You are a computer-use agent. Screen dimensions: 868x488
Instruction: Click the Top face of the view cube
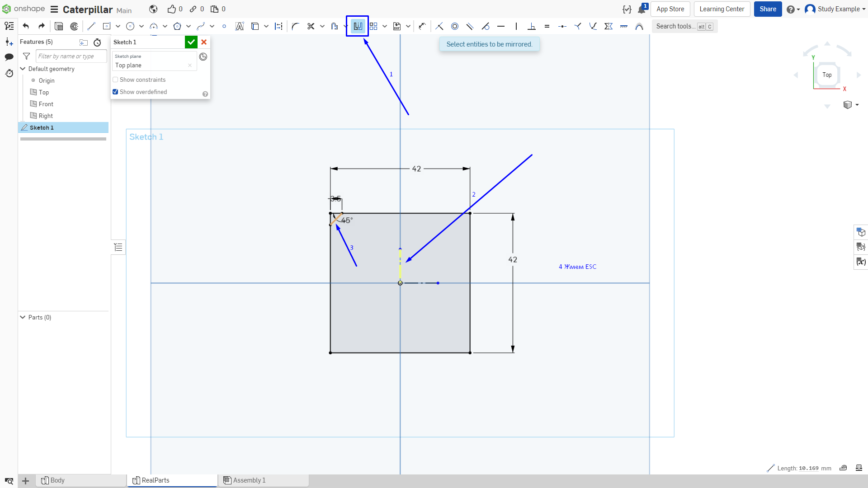(827, 75)
